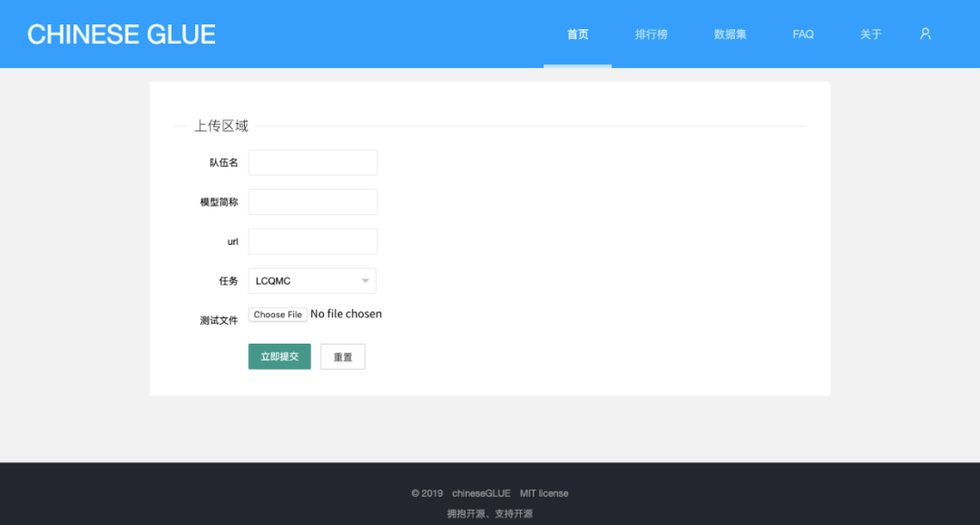Click the url label
Screen dimensions: 980x525
(232, 241)
